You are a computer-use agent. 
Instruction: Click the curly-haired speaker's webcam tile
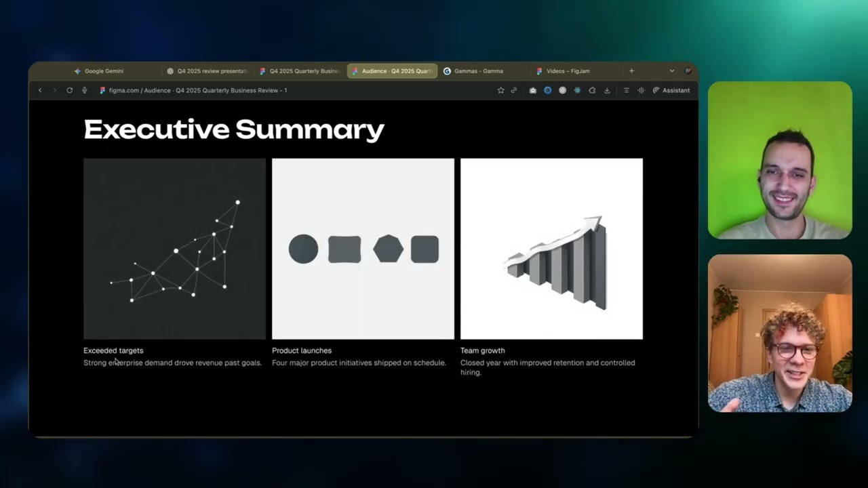(780, 333)
